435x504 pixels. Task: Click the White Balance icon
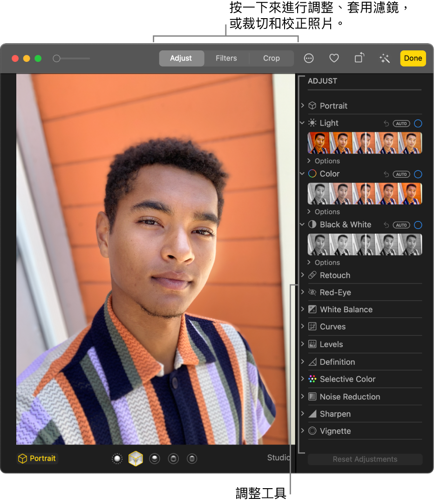point(312,309)
